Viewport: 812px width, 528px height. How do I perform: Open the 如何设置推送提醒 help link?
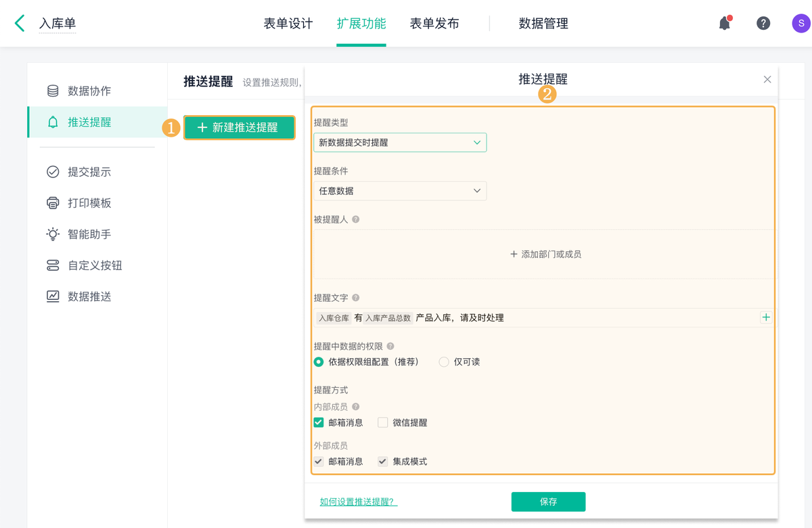coord(359,502)
